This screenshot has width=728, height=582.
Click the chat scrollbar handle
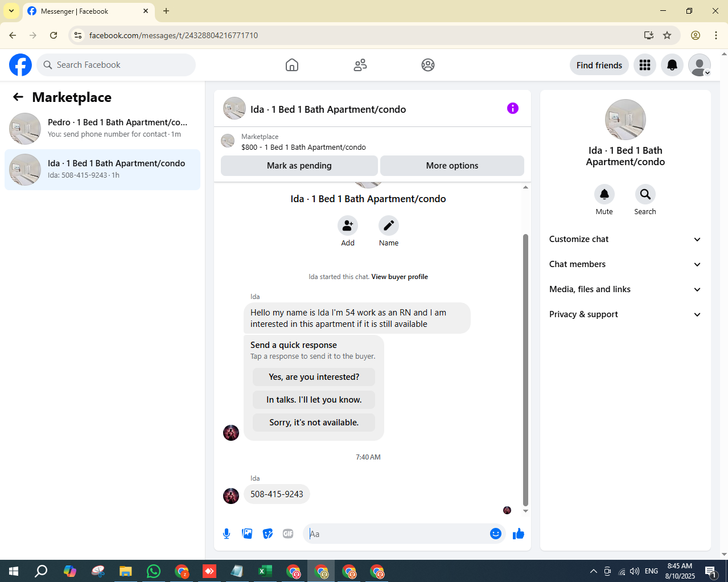525,370
